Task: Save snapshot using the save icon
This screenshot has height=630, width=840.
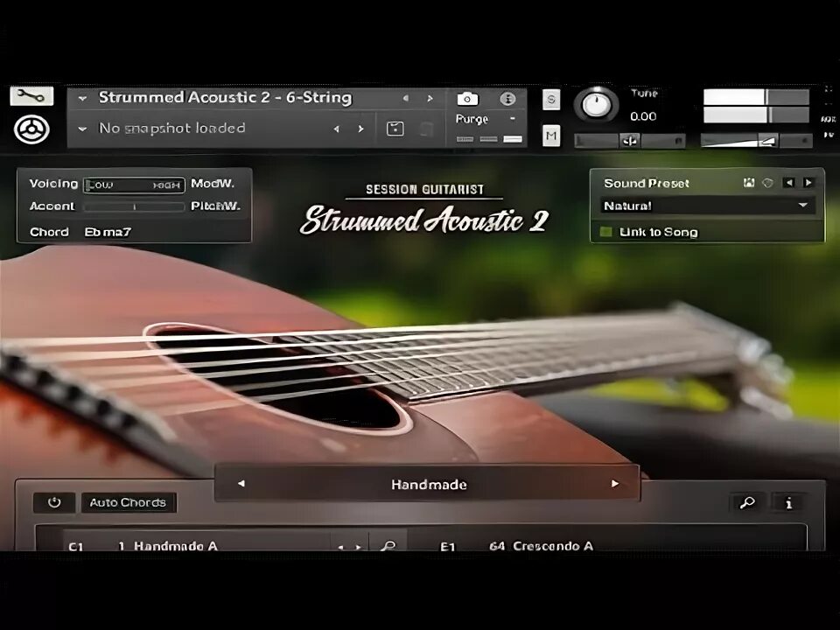Action: [395, 129]
